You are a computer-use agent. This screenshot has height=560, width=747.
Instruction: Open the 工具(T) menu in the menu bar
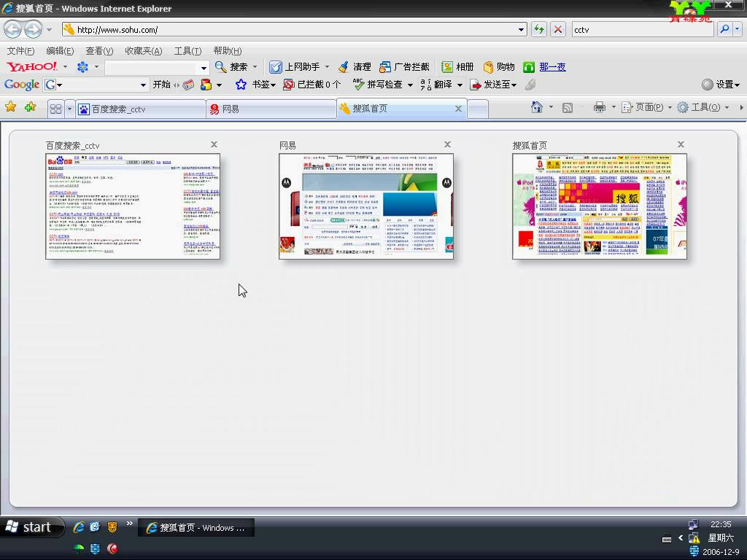(187, 51)
